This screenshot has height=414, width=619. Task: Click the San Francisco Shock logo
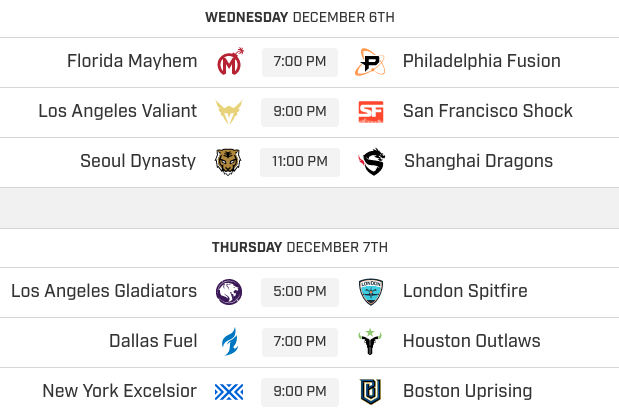click(370, 112)
